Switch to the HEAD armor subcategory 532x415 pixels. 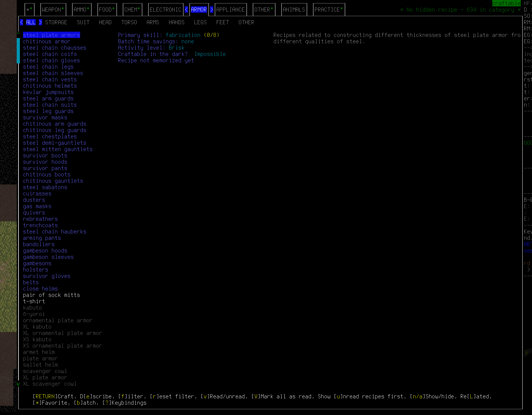click(x=105, y=22)
